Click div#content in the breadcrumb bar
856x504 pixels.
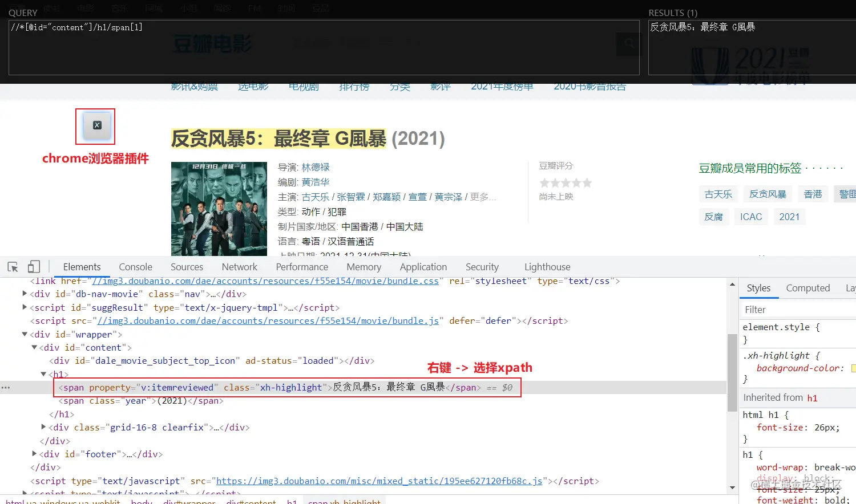tap(251, 502)
